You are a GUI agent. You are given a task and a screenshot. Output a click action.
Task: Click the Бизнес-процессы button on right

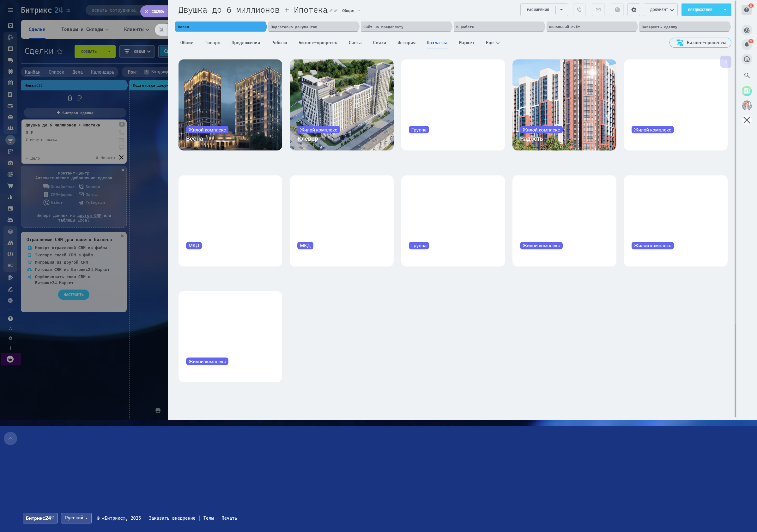[700, 43]
